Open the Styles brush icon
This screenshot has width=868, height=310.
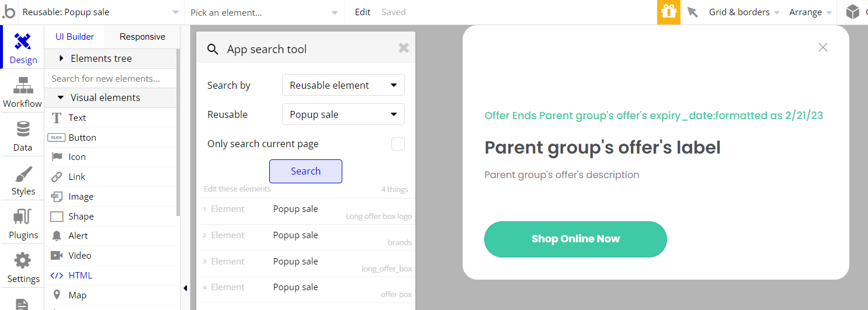pyautogui.click(x=23, y=173)
